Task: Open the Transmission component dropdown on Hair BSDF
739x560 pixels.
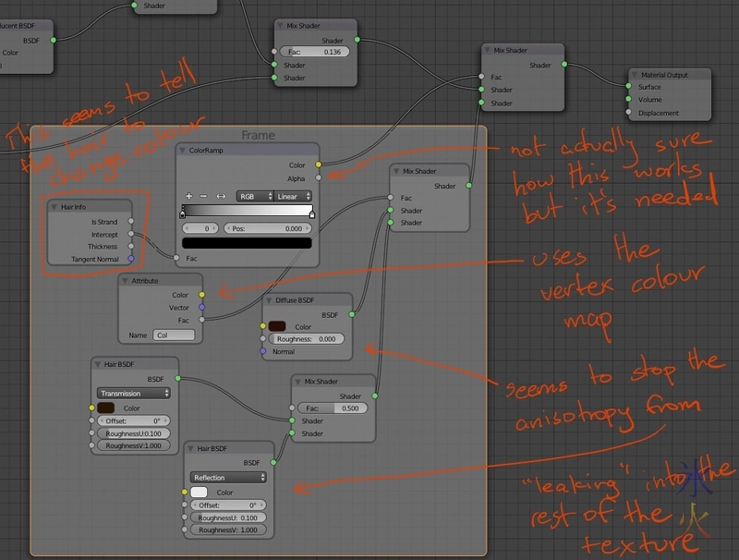Action: click(134, 393)
